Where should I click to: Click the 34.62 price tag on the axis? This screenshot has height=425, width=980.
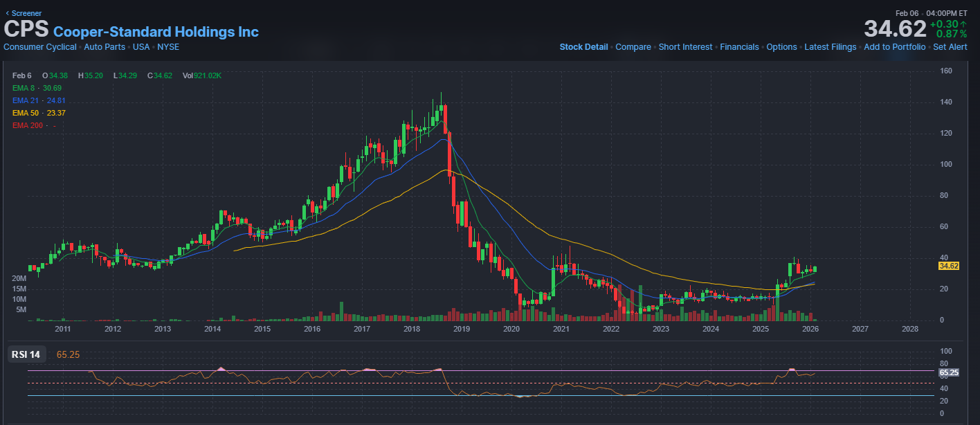click(x=948, y=266)
